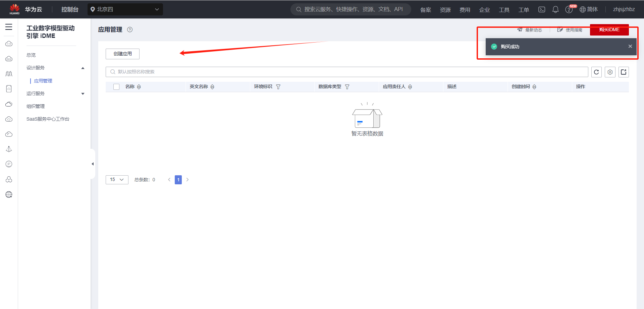Tick the select-all checkbox in table header

point(116,87)
